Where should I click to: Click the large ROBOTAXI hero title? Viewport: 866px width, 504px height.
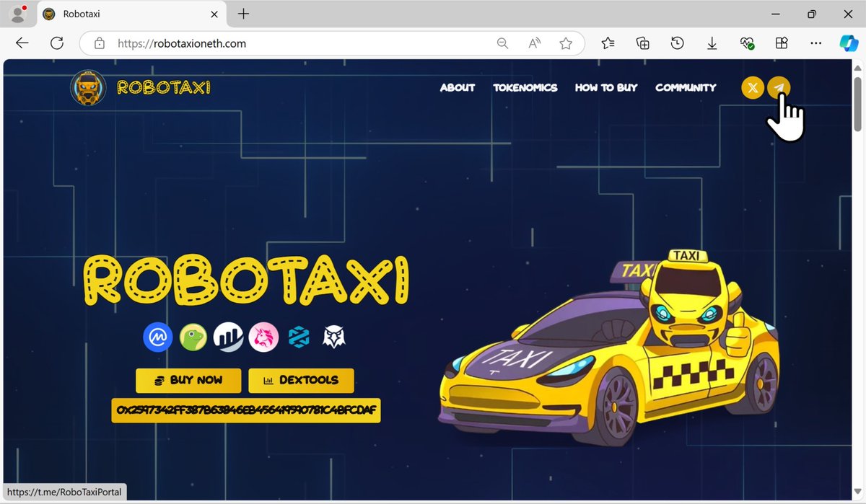pyautogui.click(x=247, y=280)
